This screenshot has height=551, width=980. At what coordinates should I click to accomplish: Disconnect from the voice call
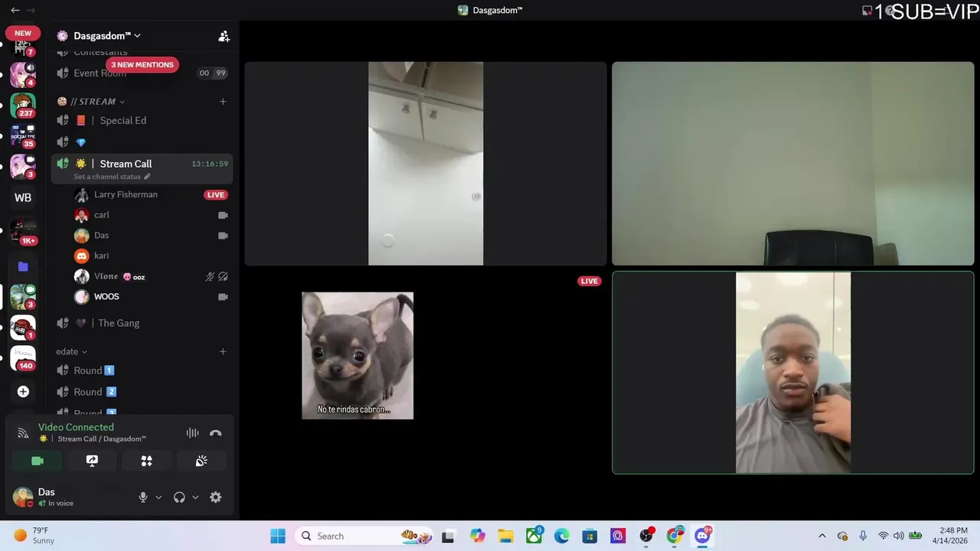click(216, 433)
